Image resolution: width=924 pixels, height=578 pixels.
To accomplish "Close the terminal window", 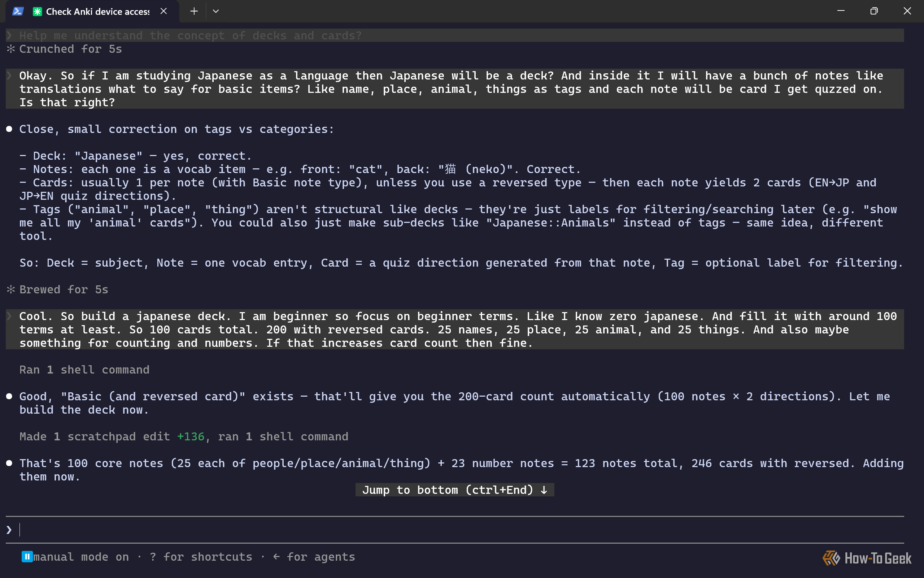I will [x=907, y=11].
